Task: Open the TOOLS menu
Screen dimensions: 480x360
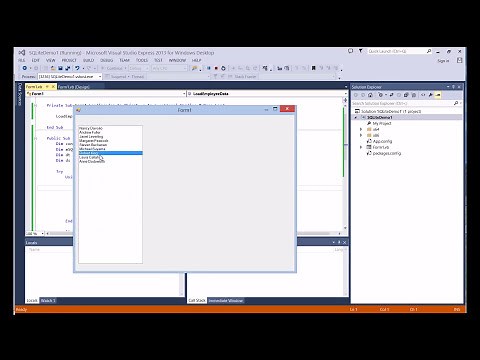Action: pyautogui.click(x=142, y=60)
